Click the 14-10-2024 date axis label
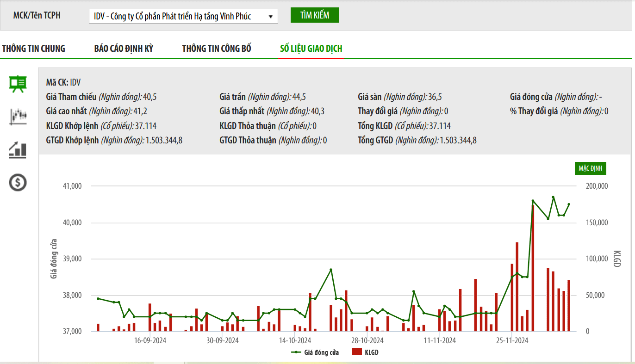The image size is (635, 364). 295,341
